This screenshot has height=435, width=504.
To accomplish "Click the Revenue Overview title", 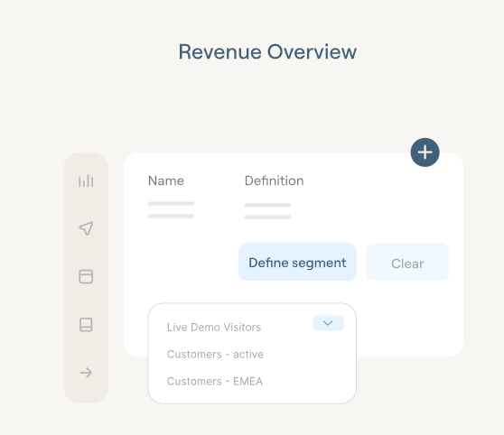I will tap(267, 51).
